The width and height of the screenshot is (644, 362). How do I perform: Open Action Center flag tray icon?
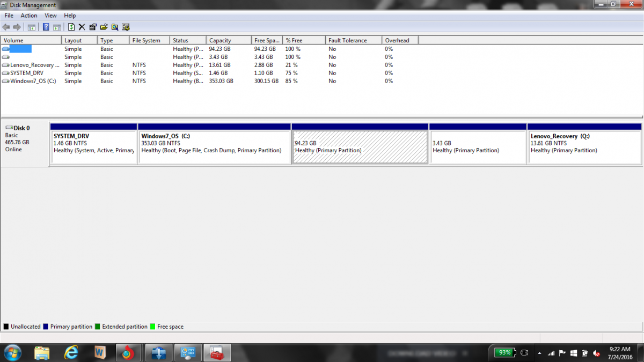pos(562,353)
